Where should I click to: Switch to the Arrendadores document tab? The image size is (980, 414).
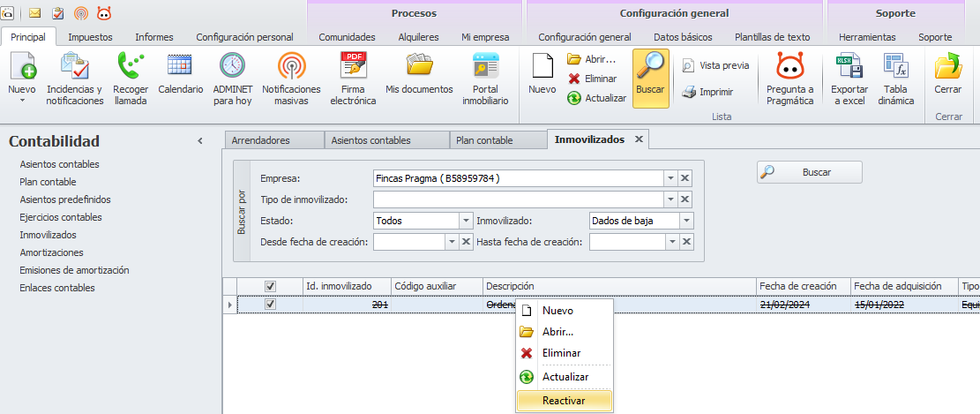click(x=273, y=140)
